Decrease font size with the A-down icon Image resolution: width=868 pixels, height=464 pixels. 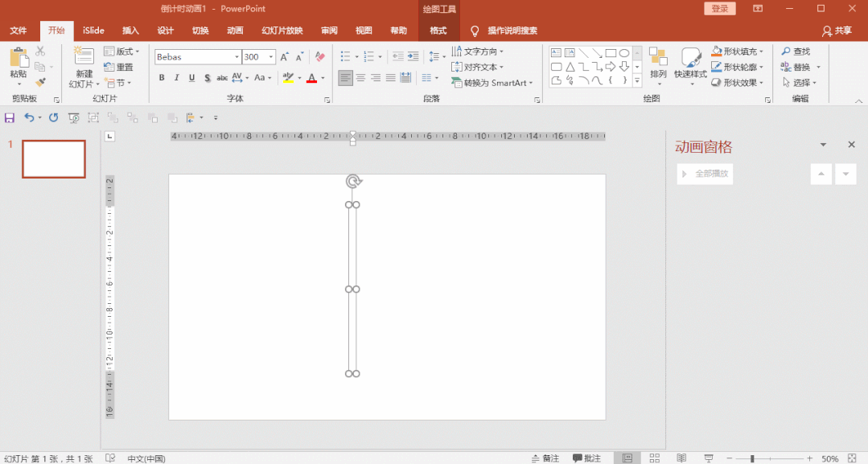click(299, 56)
